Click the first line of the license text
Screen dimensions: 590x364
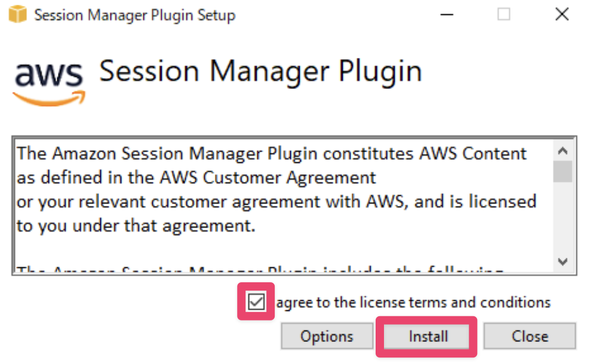tap(272, 153)
